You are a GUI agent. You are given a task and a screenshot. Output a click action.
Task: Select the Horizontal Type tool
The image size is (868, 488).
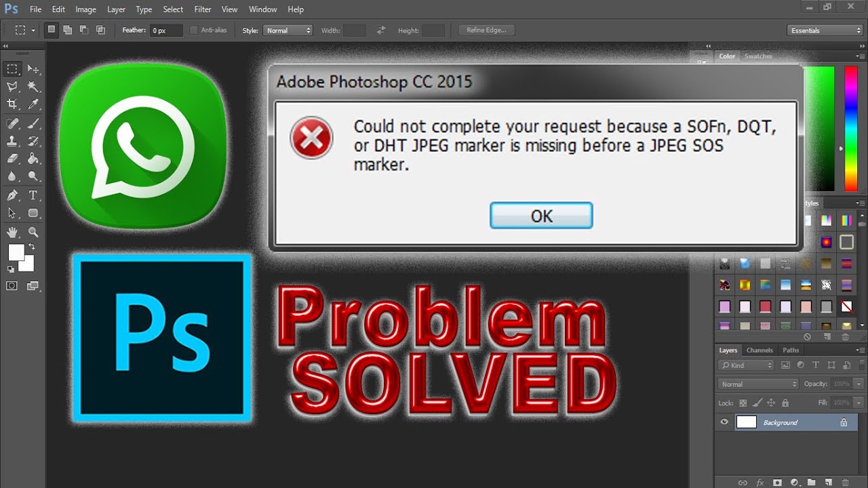[33, 195]
